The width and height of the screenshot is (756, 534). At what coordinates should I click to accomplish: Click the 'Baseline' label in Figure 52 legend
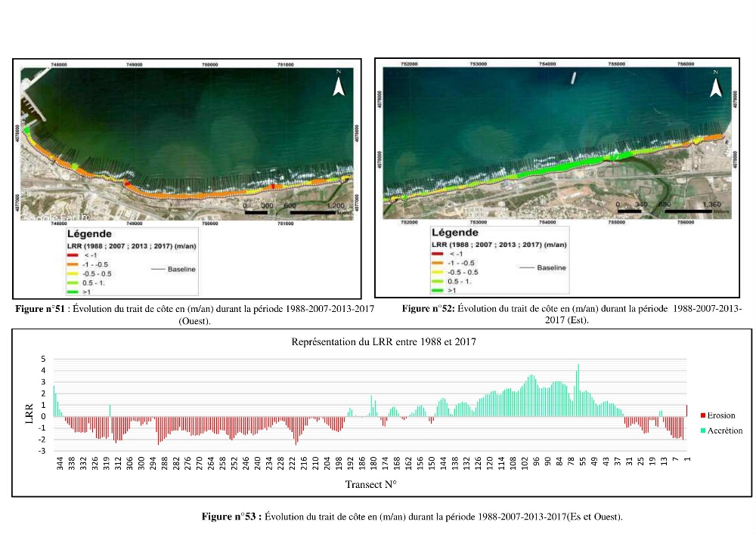552,267
